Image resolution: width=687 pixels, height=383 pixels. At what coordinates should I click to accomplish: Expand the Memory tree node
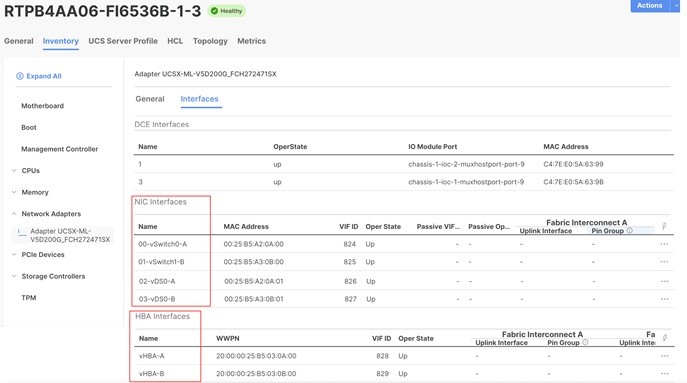click(14, 192)
